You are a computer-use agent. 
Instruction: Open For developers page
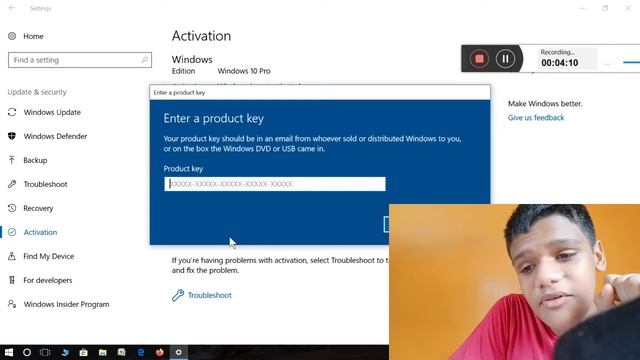[x=47, y=280]
